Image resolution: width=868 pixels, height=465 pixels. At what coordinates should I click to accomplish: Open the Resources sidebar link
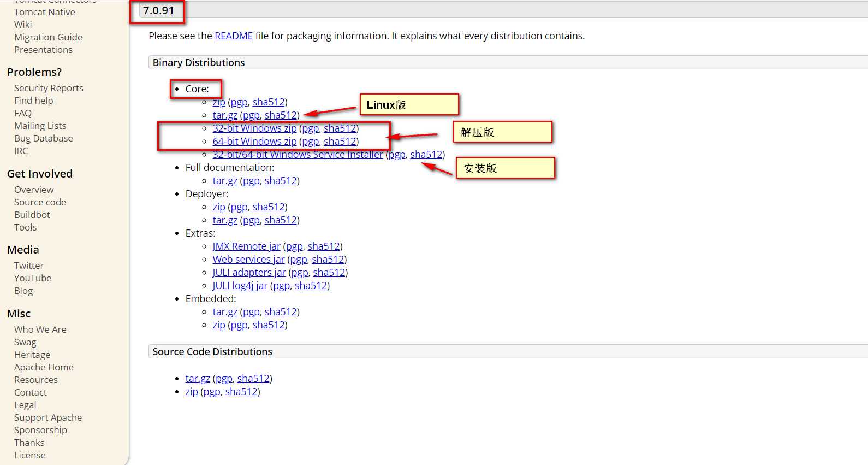[35, 380]
